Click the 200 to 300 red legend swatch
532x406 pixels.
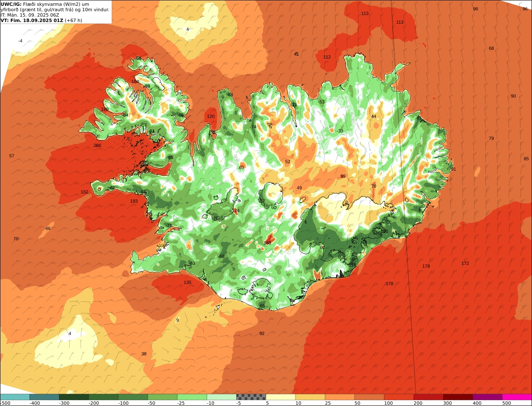pyautogui.click(x=428, y=397)
